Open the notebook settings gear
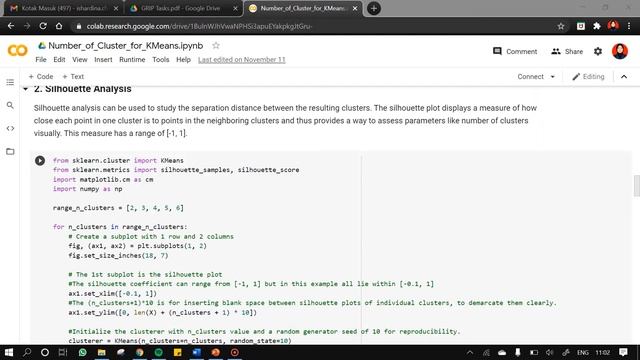The image size is (640, 360). click(598, 51)
